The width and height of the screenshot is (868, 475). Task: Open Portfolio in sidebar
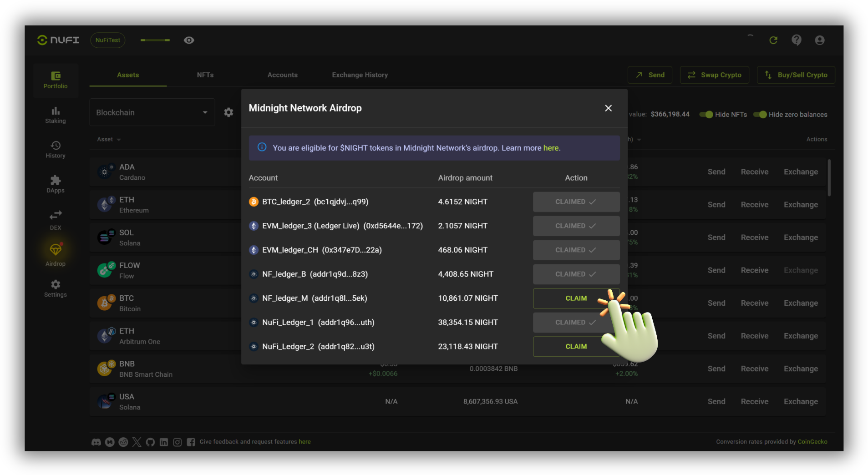click(56, 80)
